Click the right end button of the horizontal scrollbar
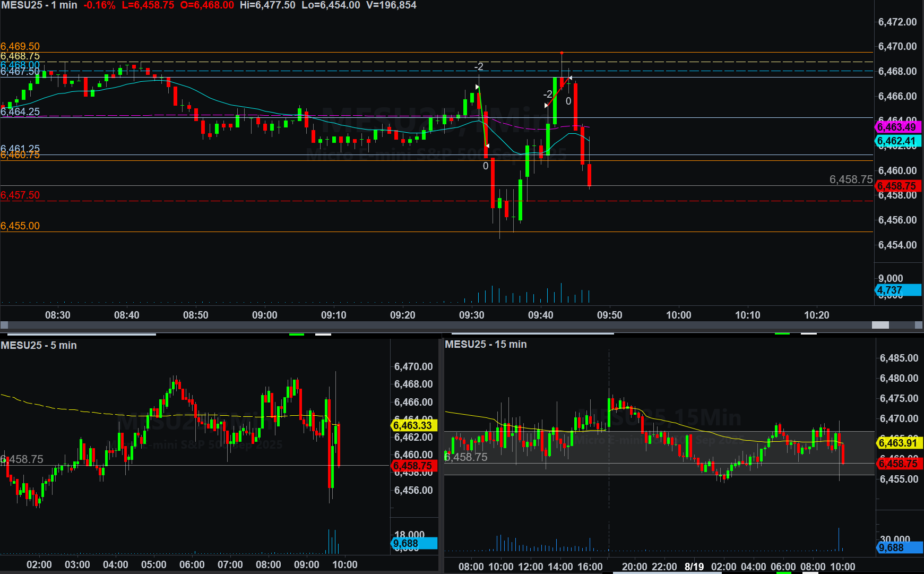924x574 pixels. pyautogui.click(x=919, y=325)
